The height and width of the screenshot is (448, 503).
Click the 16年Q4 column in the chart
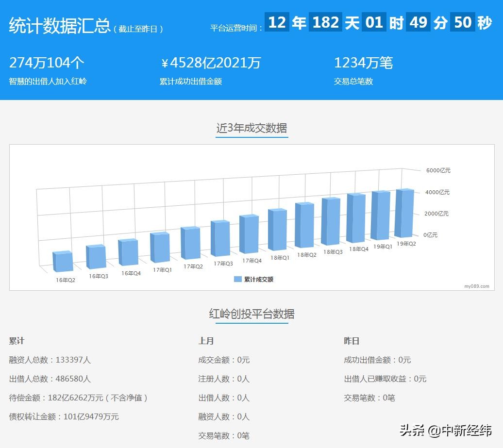[128, 252]
